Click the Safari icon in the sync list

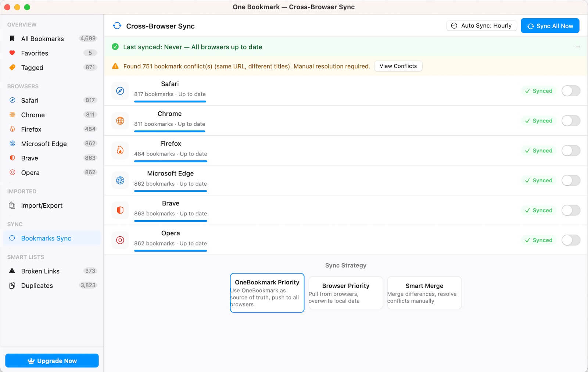pyautogui.click(x=120, y=91)
